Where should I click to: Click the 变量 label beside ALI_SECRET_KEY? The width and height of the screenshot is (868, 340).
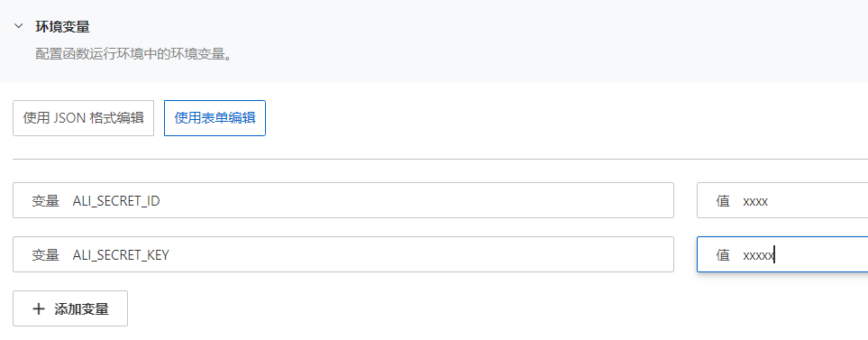45,255
